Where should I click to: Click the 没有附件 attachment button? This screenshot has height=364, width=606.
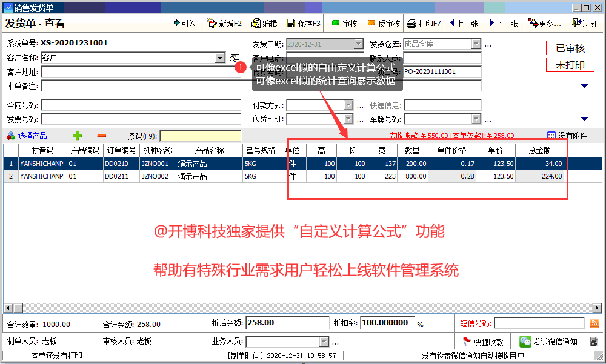[x=567, y=136]
